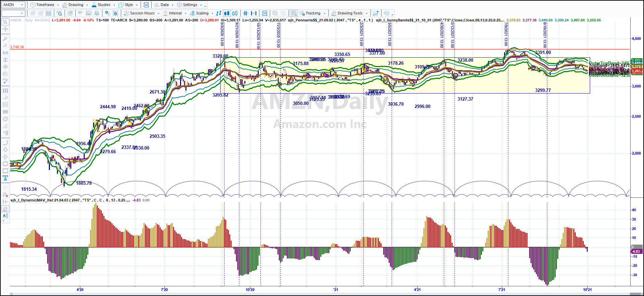
Task: Open the Drawing menu
Action: coord(75,5)
